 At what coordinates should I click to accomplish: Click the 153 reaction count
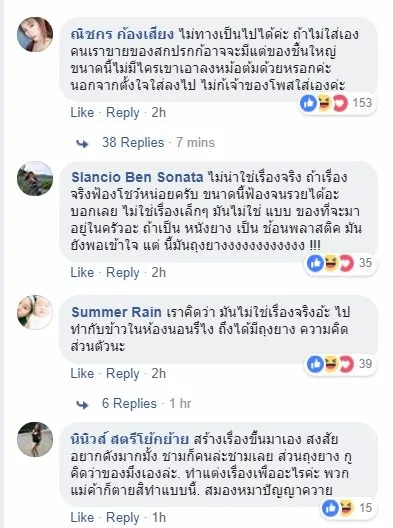[x=362, y=103]
